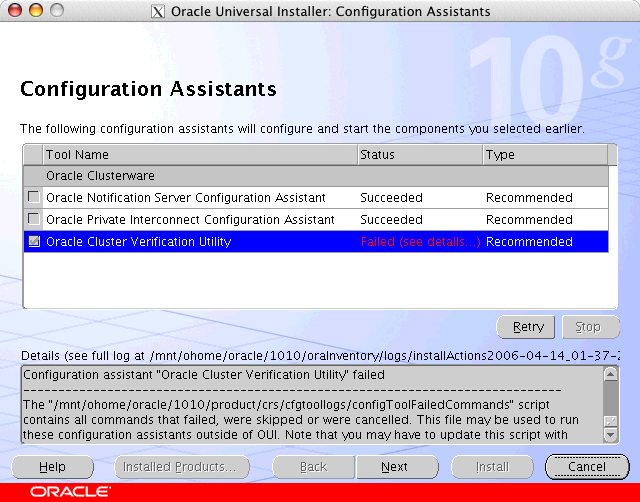
Task: Click the yellow minimize window button
Action: point(35,12)
